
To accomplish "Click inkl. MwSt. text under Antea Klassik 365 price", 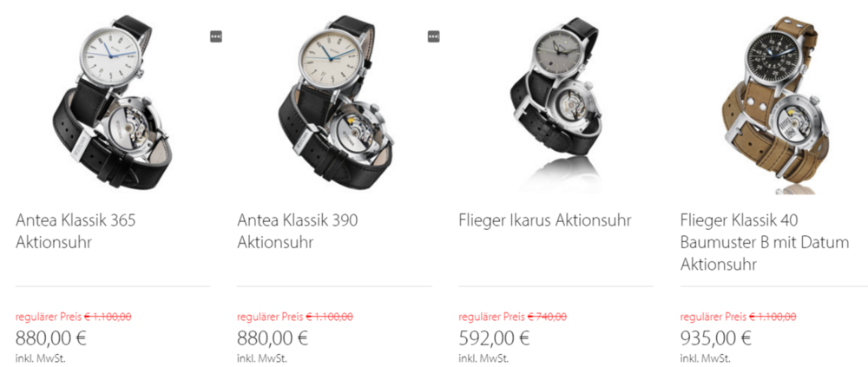I will point(40,358).
